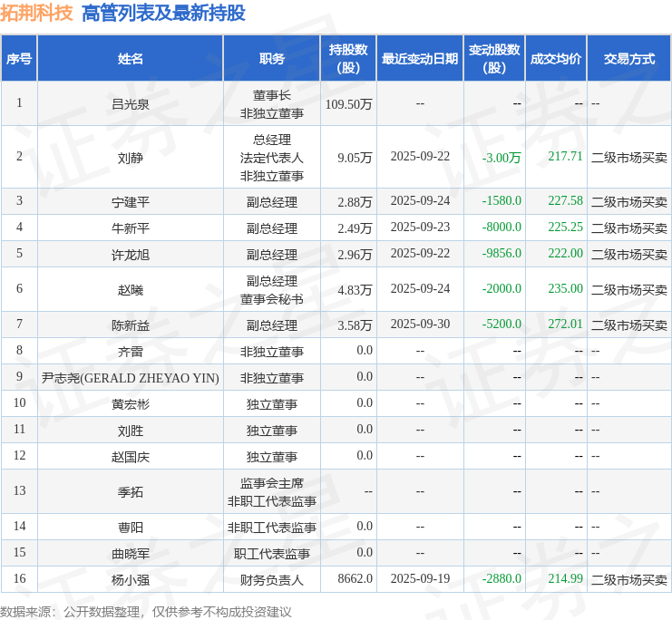672x620 pixels.
Task: Click the -3.00万 change value
Action: [502, 158]
